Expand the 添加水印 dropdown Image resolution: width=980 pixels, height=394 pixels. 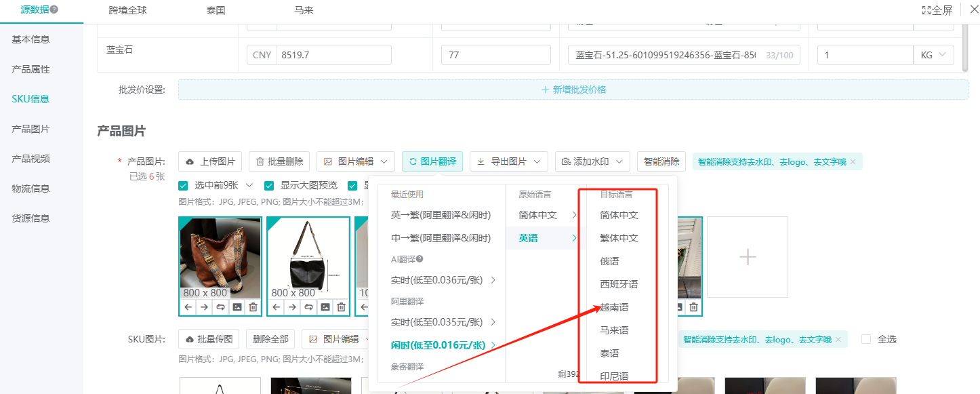pyautogui.click(x=593, y=161)
